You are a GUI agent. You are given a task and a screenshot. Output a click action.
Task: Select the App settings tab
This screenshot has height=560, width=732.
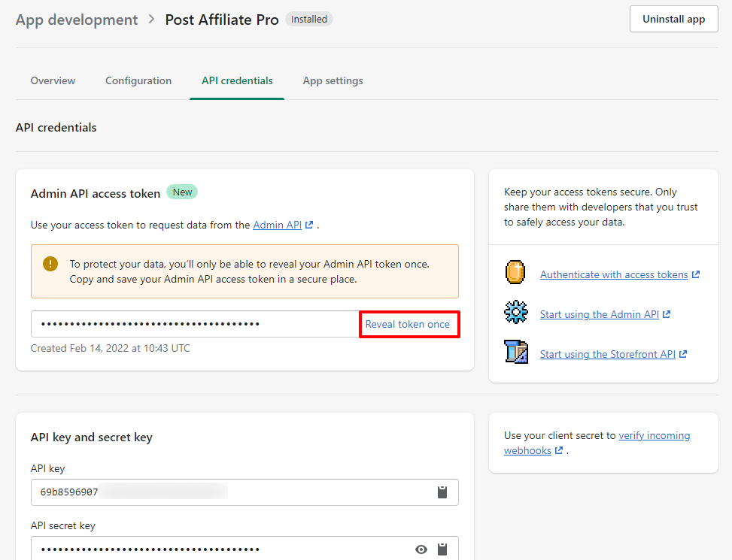(x=333, y=80)
